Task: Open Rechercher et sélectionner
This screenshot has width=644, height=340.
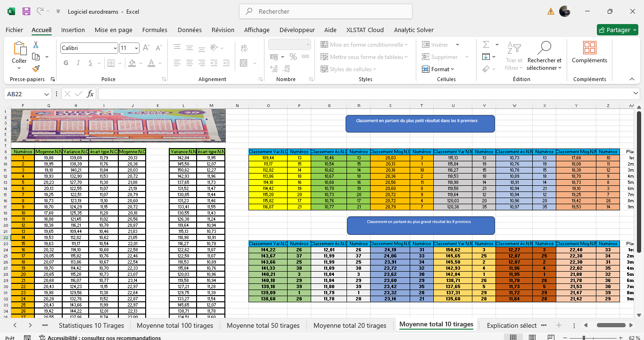Action: pos(545,56)
